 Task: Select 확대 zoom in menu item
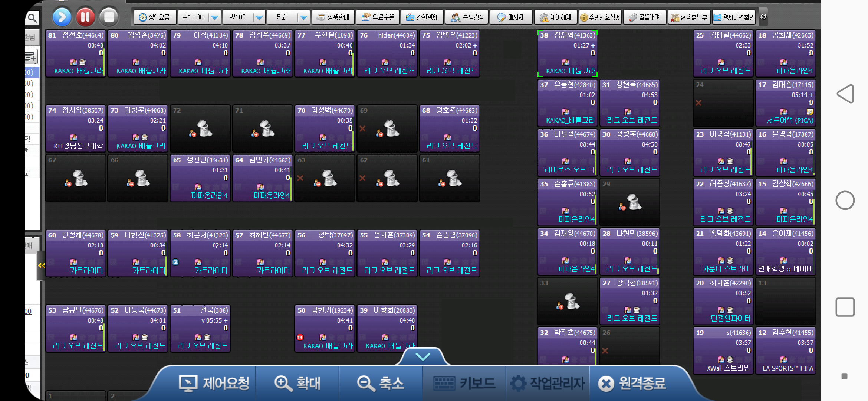click(x=297, y=383)
